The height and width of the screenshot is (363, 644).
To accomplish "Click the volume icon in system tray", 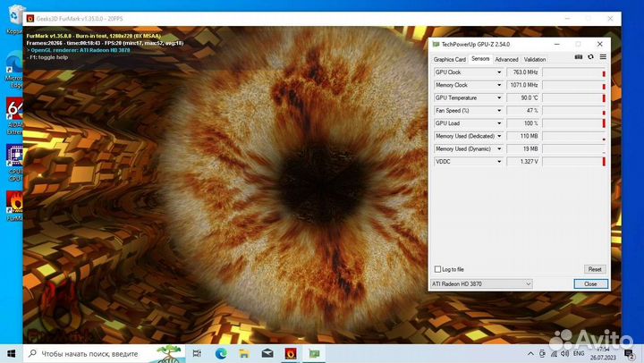I will pyautogui.click(x=565, y=353).
